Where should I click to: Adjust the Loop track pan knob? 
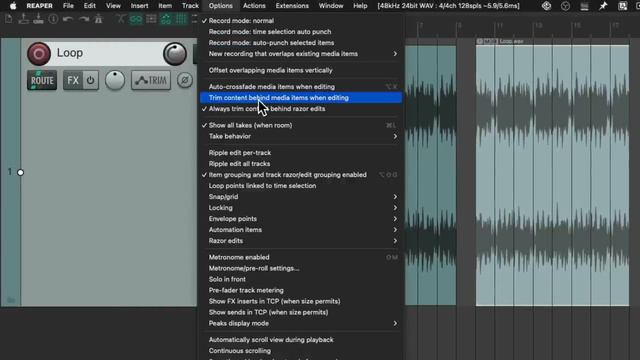tap(115, 80)
